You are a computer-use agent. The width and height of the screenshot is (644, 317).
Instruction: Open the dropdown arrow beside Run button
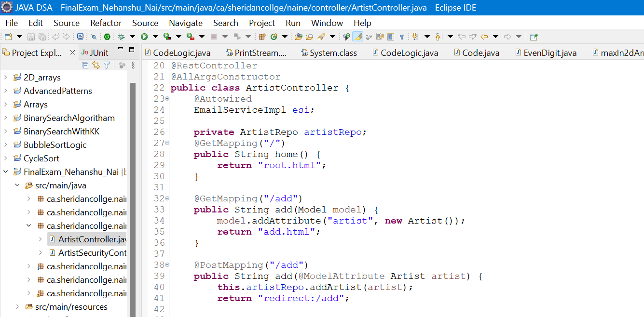155,37
